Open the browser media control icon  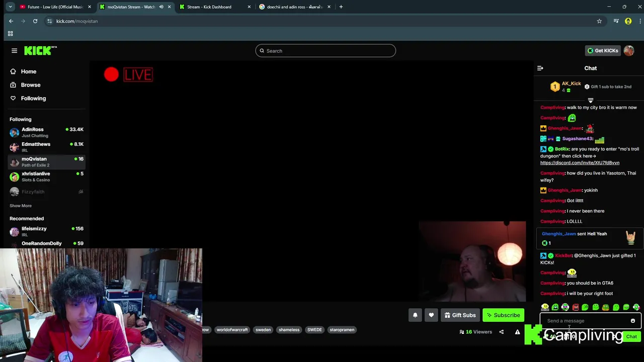[616, 21]
